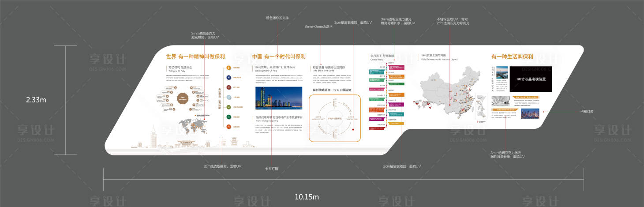
Task: Click the height dimension '2.33m'
Action: (37, 100)
